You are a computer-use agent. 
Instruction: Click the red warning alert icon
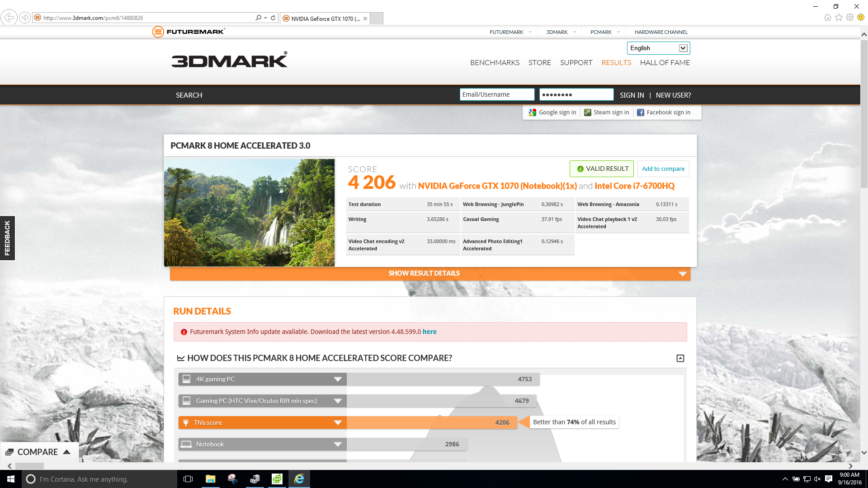click(184, 332)
